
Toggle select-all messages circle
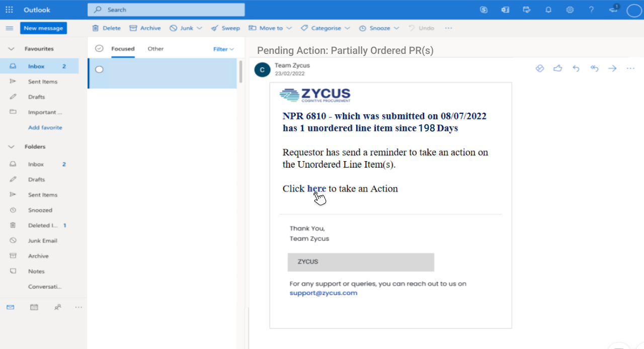tap(99, 49)
